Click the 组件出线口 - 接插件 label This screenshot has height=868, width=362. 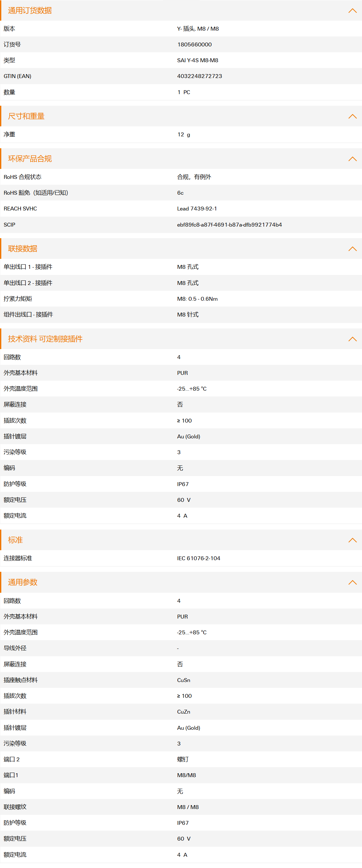coord(28,315)
